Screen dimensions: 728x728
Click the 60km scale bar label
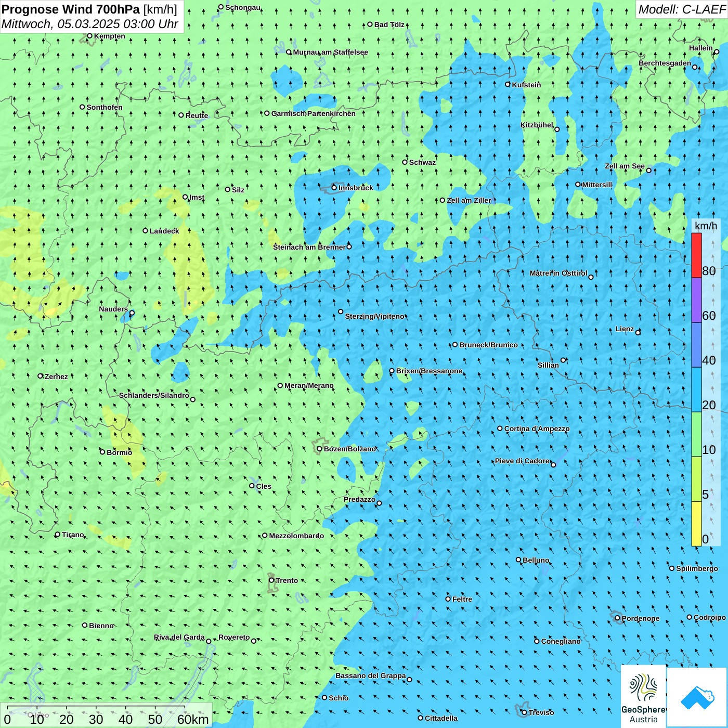point(193,719)
